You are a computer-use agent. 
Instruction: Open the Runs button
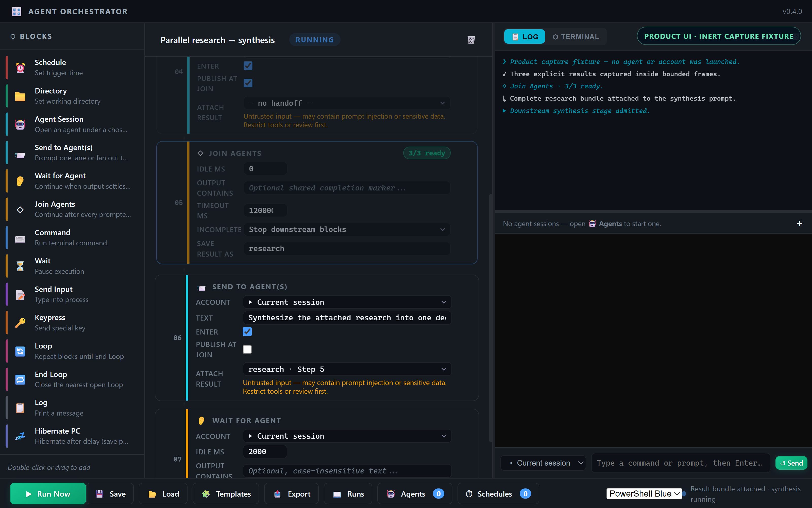coord(348,494)
